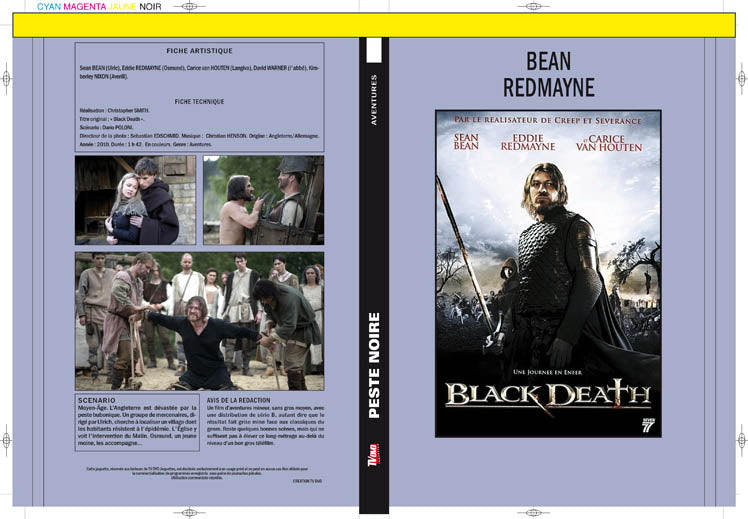Screen dimensions: 748x519
Task: Click the top-right registration crosshair mark
Action: tap(533, 6)
